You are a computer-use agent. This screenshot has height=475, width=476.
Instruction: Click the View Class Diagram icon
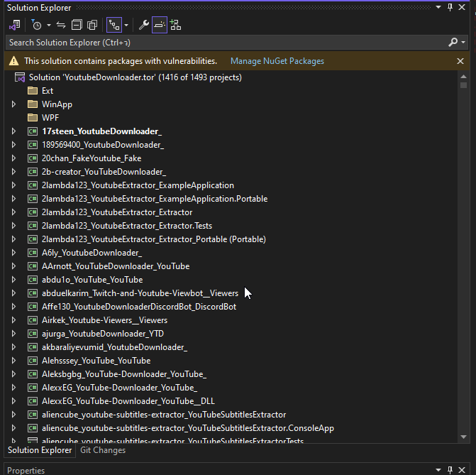pos(175,25)
